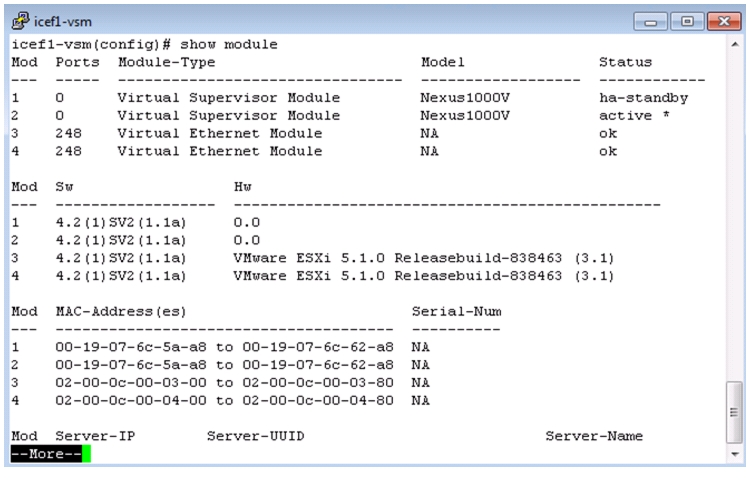
Task: Click the scrollbar up arrow
Action: [x=735, y=44]
